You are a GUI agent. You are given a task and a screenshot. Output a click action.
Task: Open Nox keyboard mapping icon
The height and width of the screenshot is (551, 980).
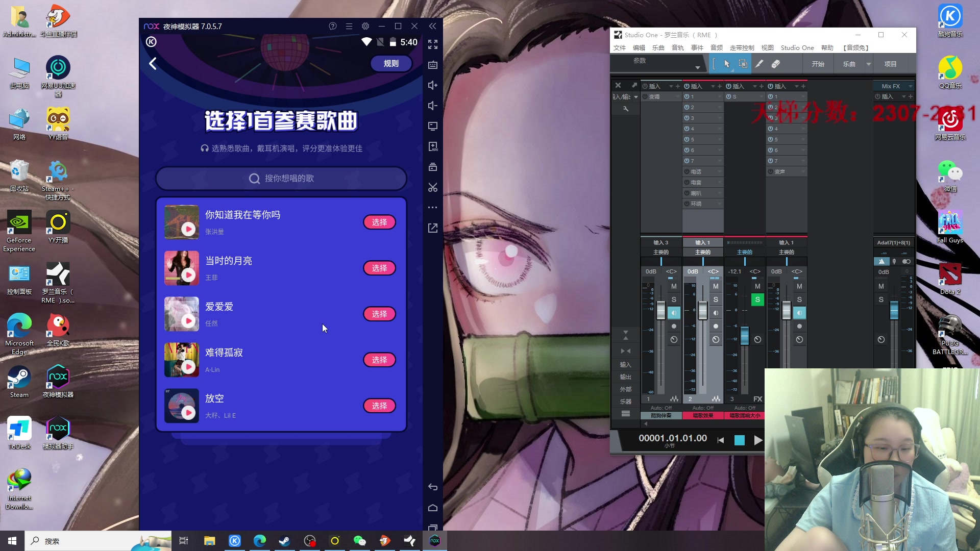(433, 65)
